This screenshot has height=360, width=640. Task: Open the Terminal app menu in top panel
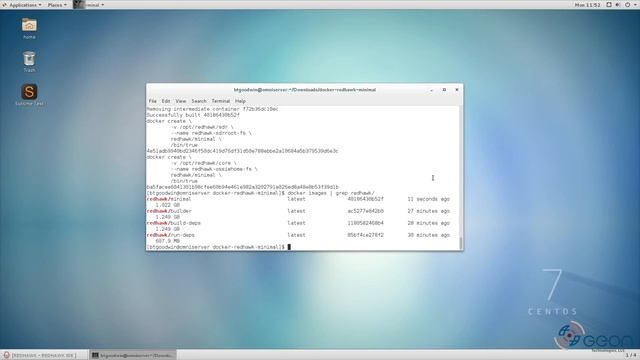(89, 5)
